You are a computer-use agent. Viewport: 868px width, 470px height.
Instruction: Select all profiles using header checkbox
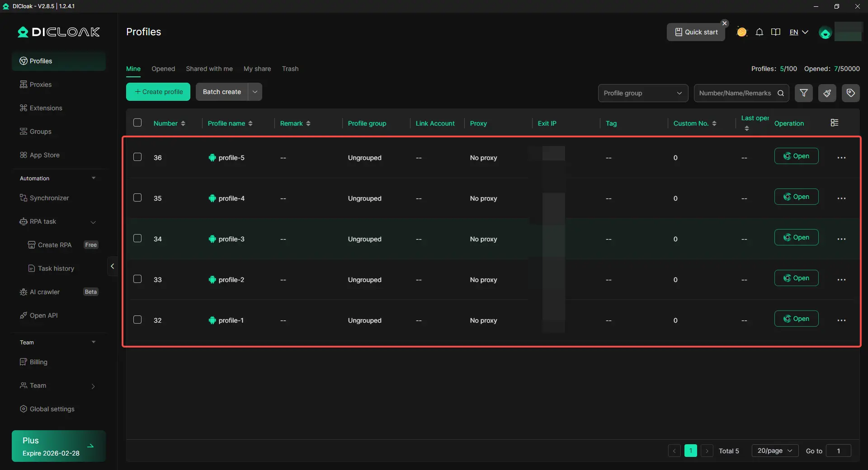tap(137, 123)
